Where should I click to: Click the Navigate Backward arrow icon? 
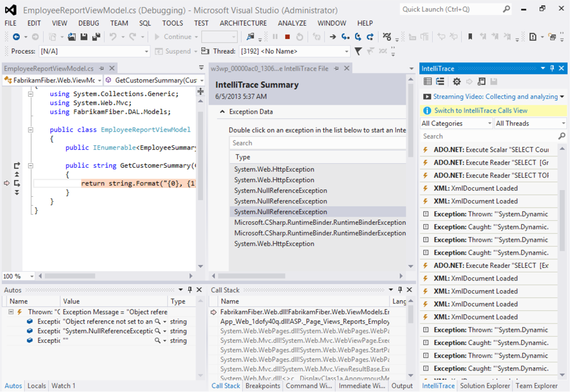[x=16, y=37]
